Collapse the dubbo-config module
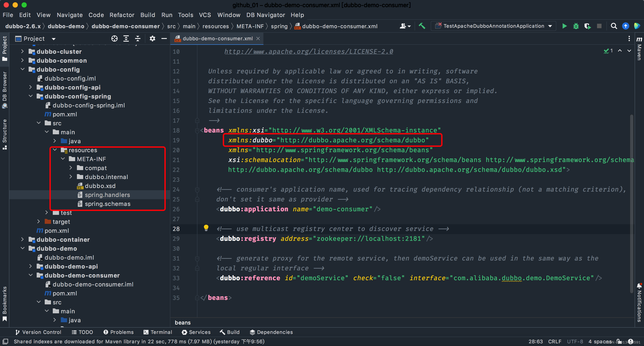 point(23,69)
